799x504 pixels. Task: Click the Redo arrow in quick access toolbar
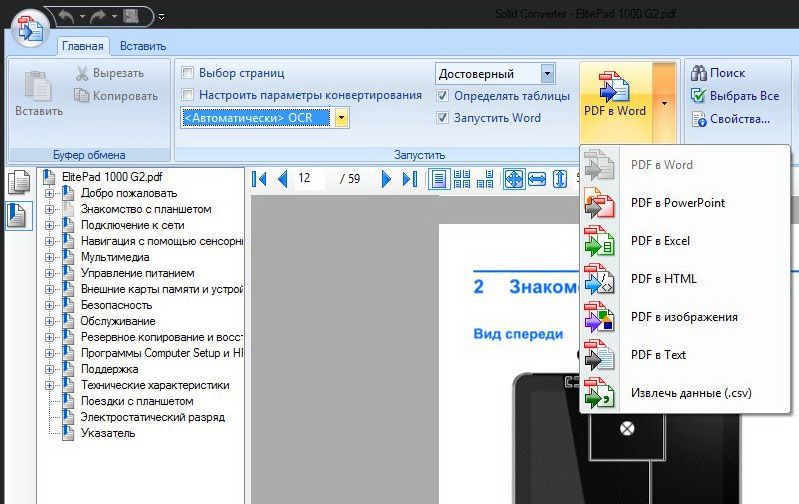click(98, 16)
